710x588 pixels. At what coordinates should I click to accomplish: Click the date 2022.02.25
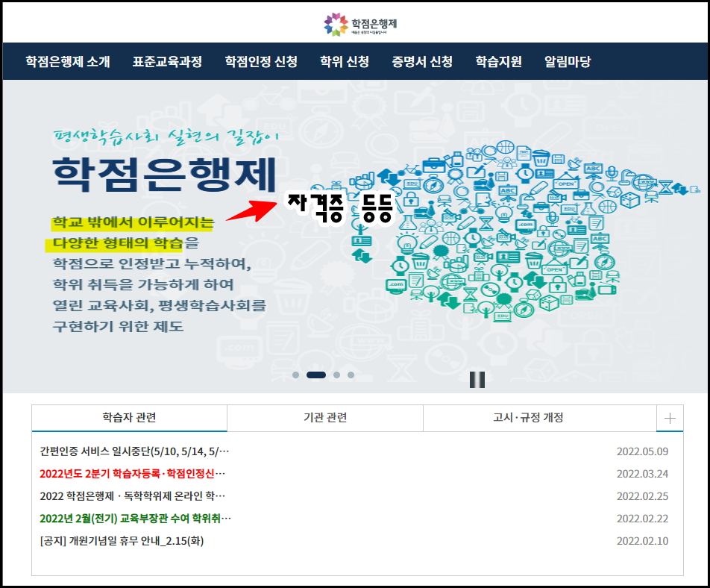pos(642,496)
